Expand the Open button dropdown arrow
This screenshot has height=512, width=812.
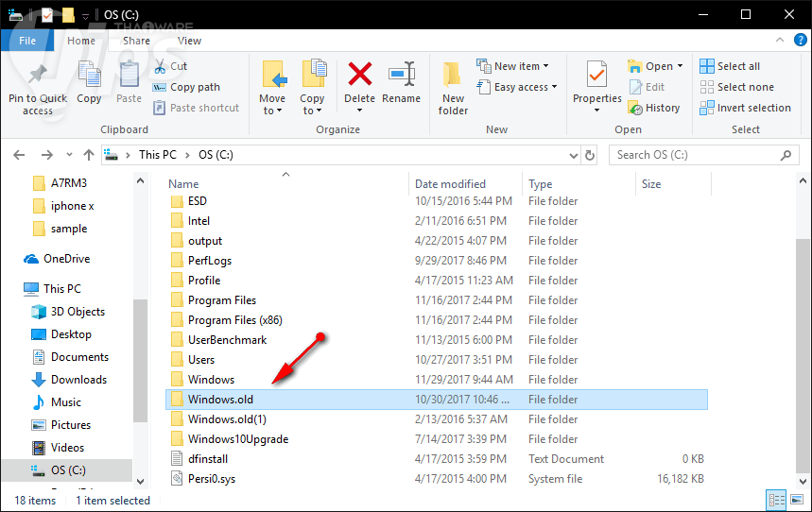(x=680, y=66)
